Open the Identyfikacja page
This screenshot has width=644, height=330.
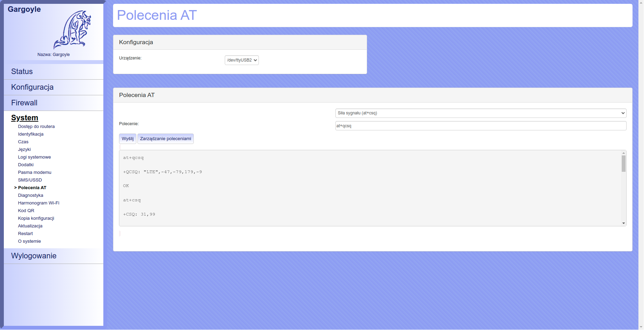click(x=31, y=134)
